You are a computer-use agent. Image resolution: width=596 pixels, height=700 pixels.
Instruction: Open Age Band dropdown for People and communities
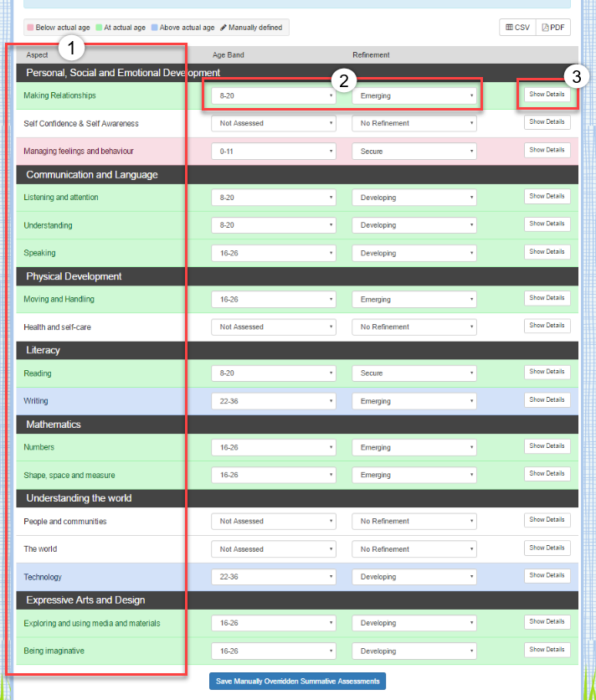point(274,521)
